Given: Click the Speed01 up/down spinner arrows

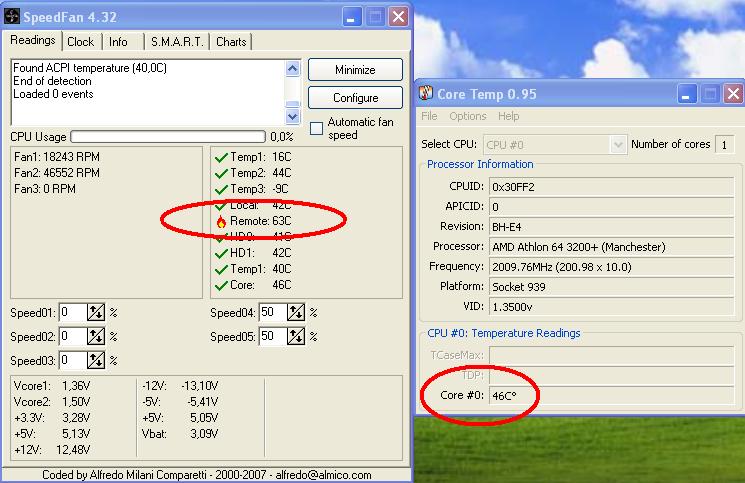Looking at the screenshot, I should pos(96,312).
